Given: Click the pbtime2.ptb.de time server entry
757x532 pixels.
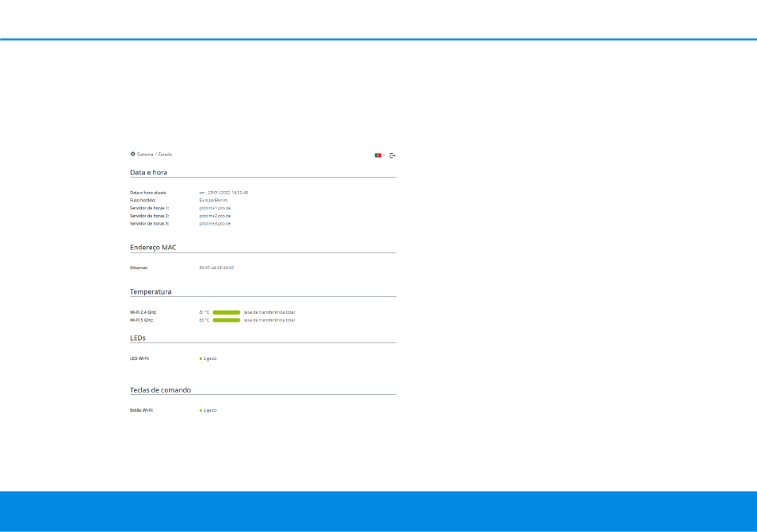Looking at the screenshot, I should click(x=215, y=216).
